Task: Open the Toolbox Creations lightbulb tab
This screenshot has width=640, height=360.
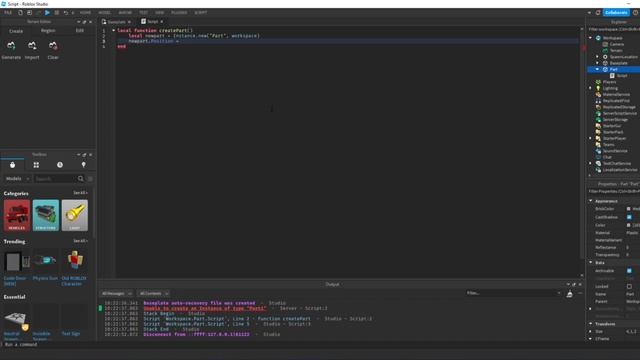Action: 83,165
